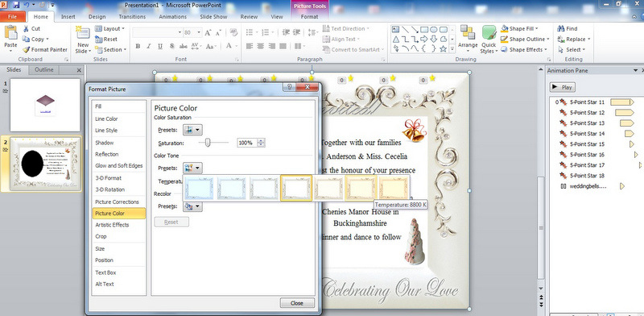Switch to the Outline pane tab
Screen dimensions: 644x316
pyautogui.click(x=44, y=70)
